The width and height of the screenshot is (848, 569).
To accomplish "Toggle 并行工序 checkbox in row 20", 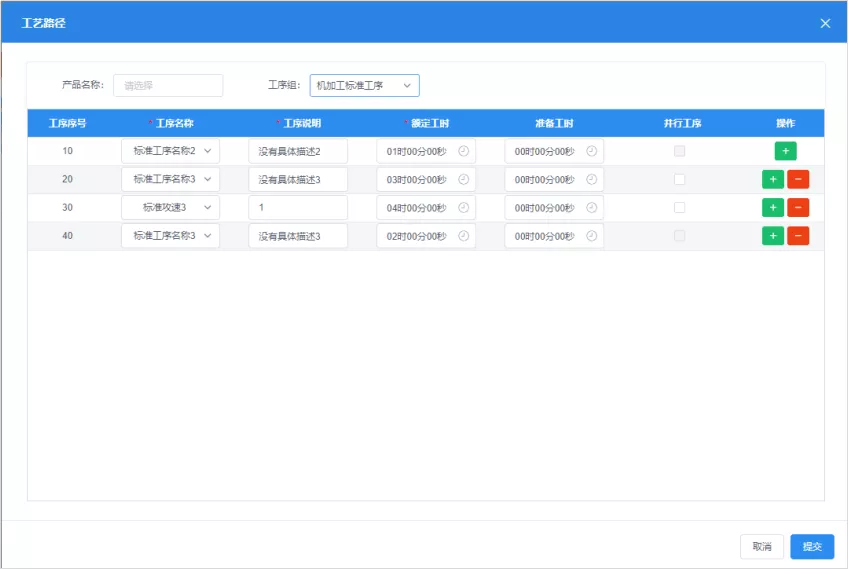I will (679, 179).
